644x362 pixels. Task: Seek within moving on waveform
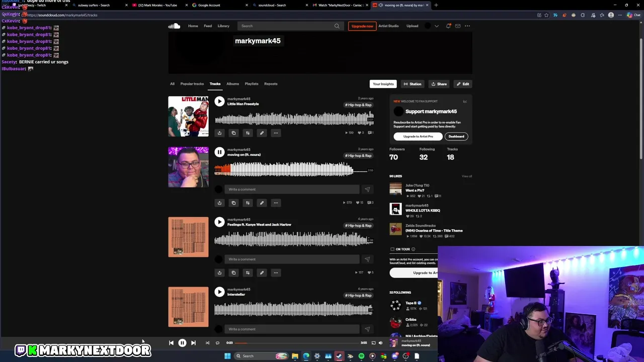tap(294, 169)
